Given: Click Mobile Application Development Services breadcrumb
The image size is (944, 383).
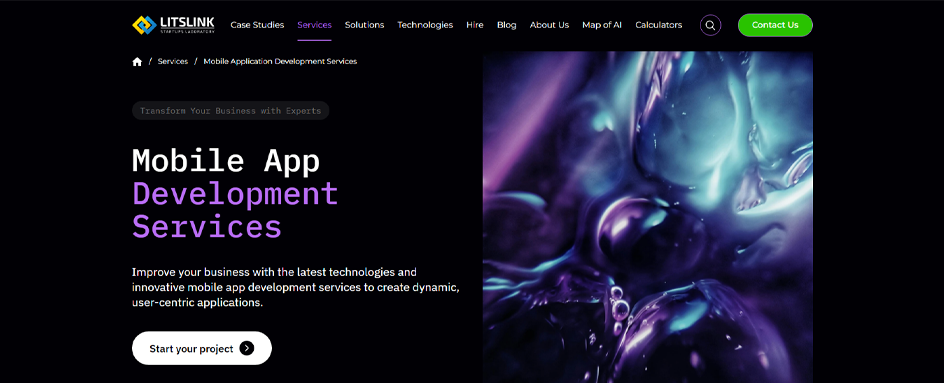Looking at the screenshot, I should coord(281,61).
